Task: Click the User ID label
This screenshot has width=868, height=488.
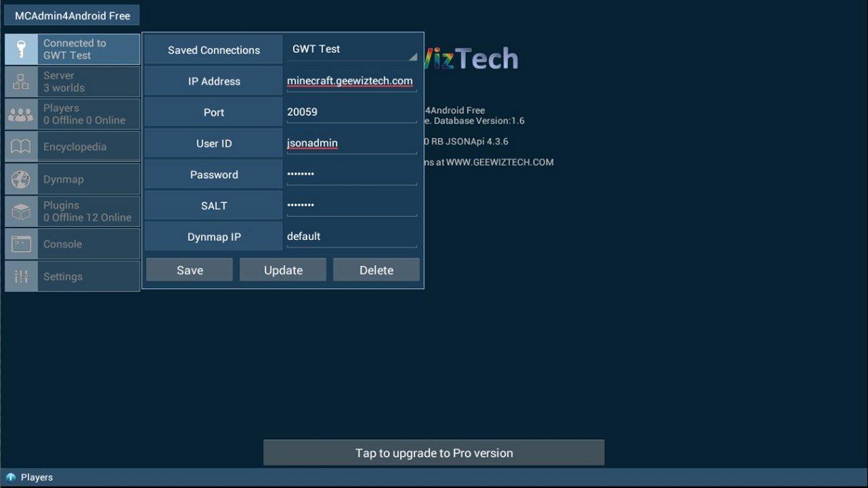Action: click(214, 144)
